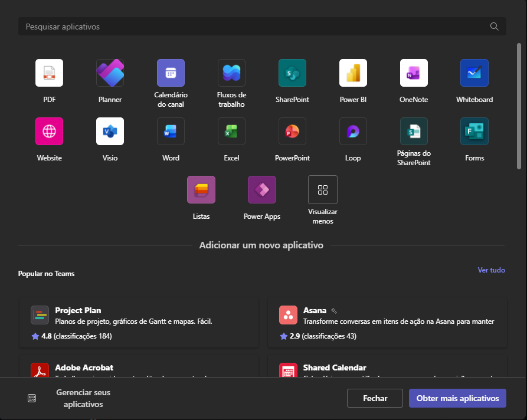527x420 pixels.
Task: Choose the OneNote app icon
Action: tap(414, 73)
